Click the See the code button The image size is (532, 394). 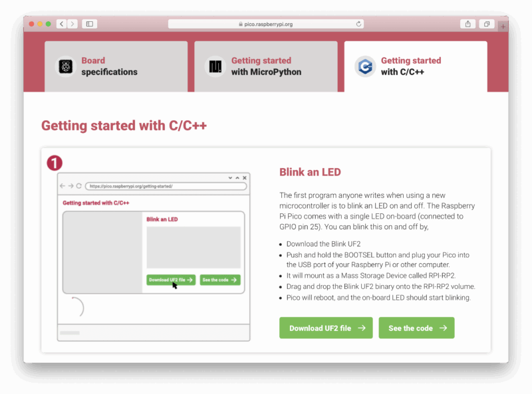[416, 328]
